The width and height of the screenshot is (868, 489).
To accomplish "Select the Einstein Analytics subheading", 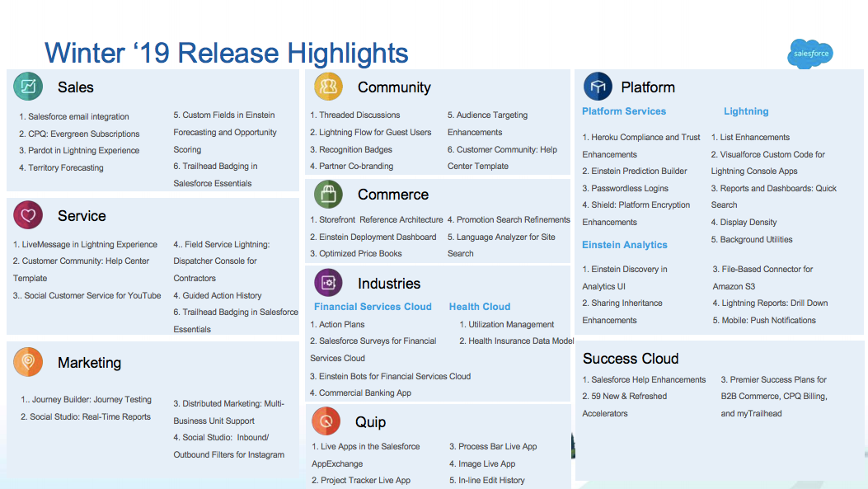I will pyautogui.click(x=625, y=245).
